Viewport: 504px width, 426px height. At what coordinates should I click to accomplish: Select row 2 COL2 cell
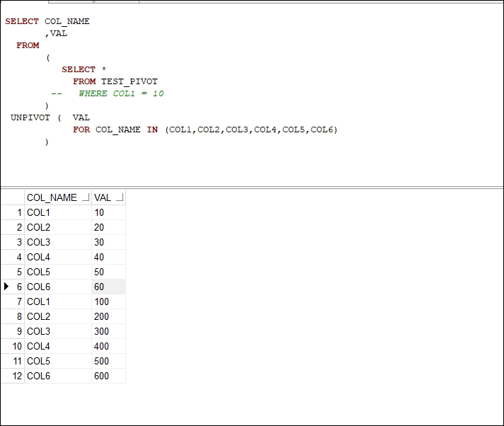coord(58,227)
